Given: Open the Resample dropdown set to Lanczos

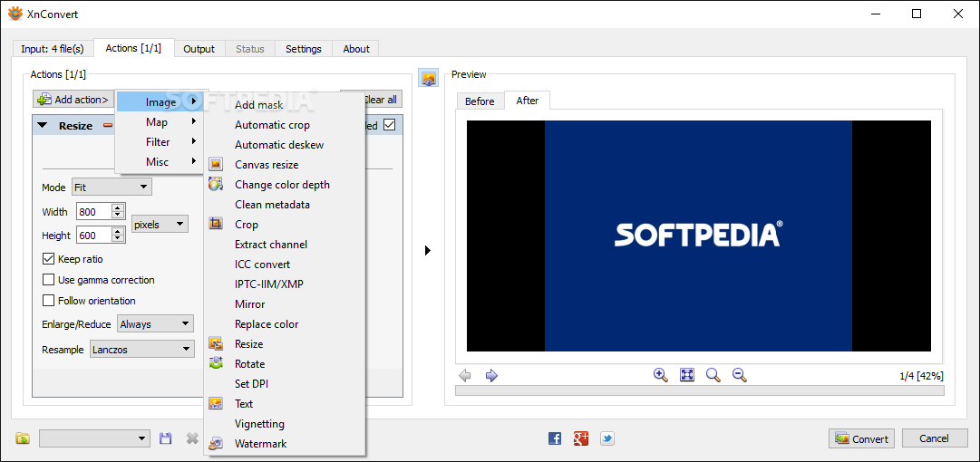Looking at the screenshot, I should [141, 350].
